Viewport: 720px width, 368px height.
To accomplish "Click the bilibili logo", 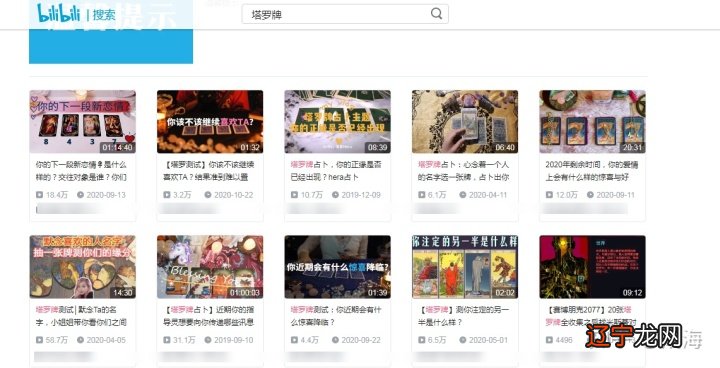I will click(58, 13).
